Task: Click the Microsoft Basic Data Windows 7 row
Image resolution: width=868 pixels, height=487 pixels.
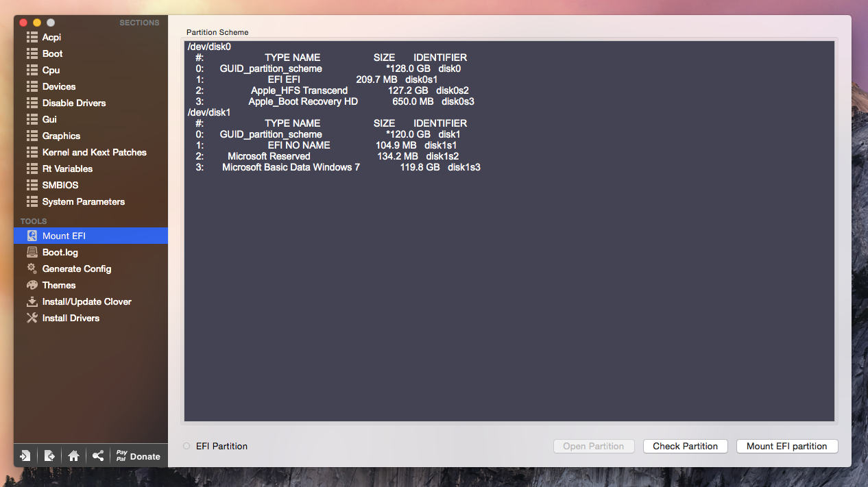Action: coord(337,167)
